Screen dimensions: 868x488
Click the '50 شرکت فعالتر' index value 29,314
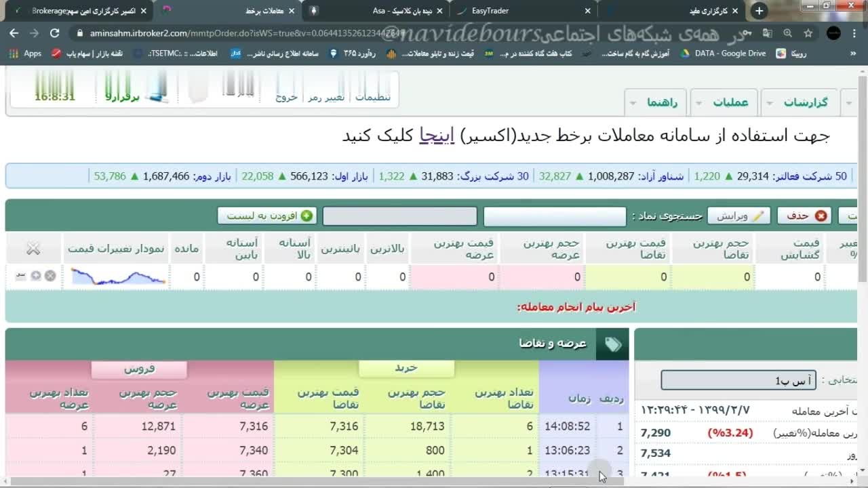[753, 176]
